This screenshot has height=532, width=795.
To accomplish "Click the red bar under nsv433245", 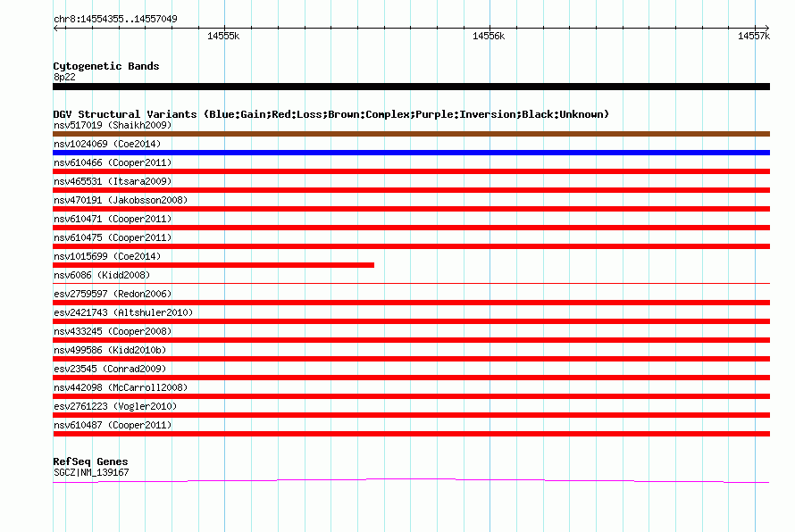I will [411, 340].
